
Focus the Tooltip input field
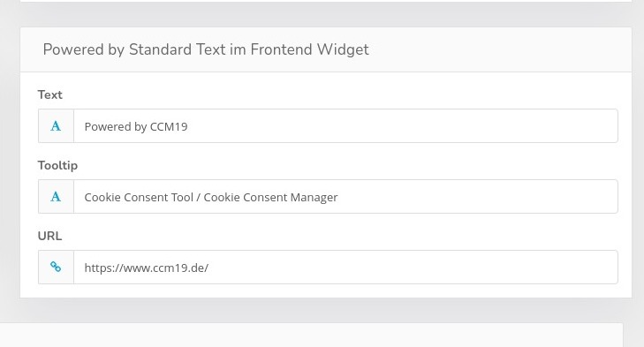click(345, 197)
